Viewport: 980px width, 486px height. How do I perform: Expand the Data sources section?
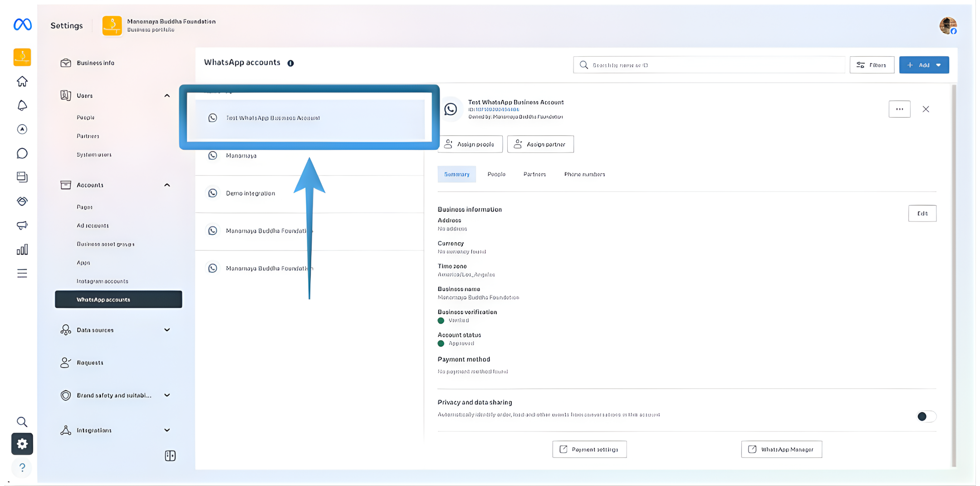click(167, 330)
